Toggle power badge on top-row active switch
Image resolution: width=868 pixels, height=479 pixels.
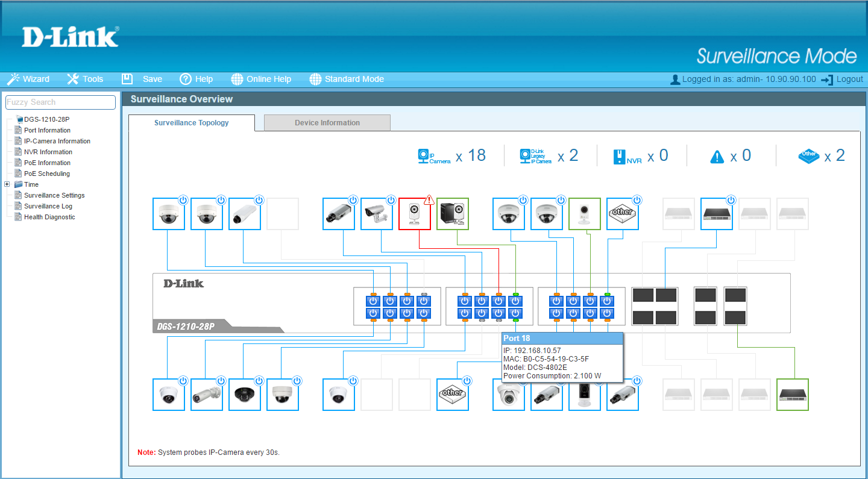pyautogui.click(x=731, y=200)
